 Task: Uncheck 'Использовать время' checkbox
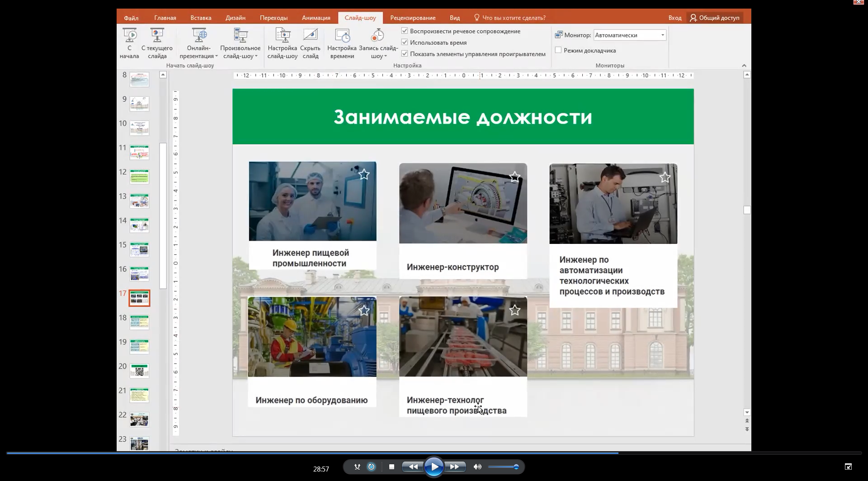(x=405, y=42)
